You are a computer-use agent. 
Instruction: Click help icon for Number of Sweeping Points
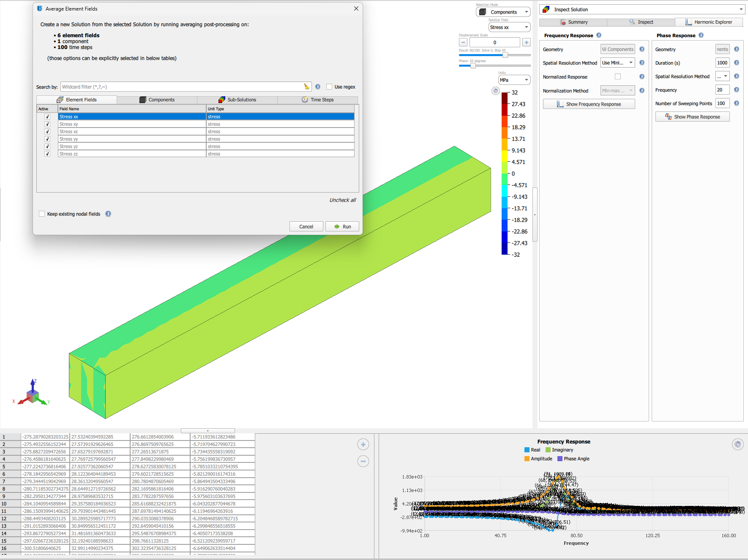737,103
